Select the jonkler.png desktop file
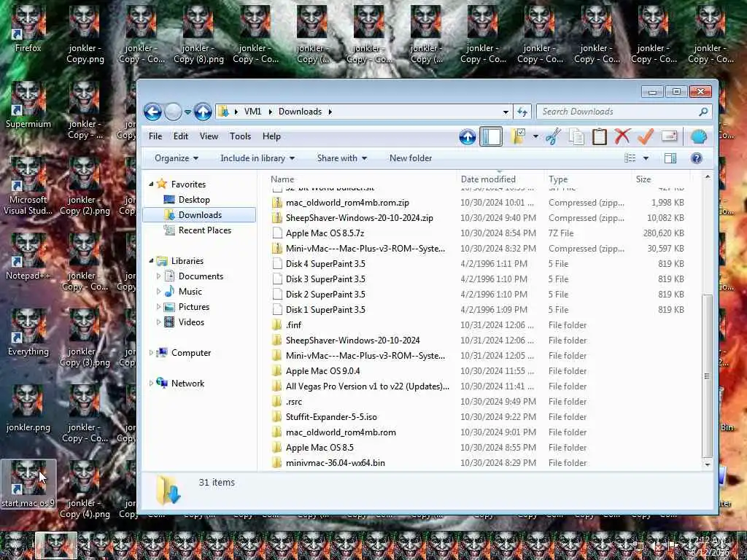Image resolution: width=747 pixels, height=560 pixels. (x=28, y=408)
